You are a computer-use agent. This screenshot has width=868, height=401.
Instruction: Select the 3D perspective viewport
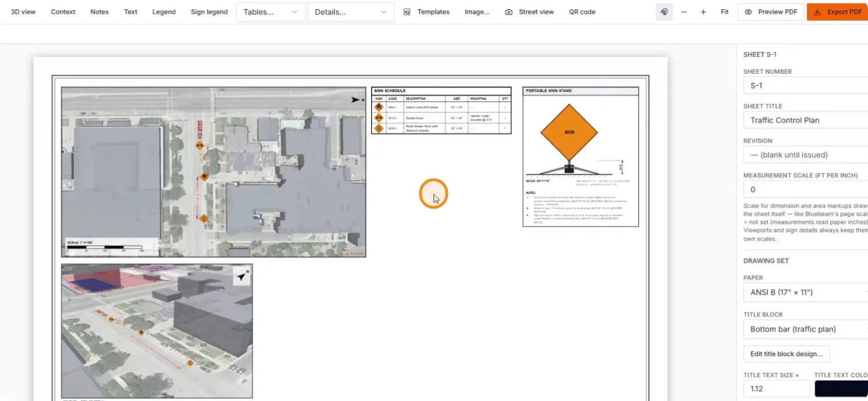tap(157, 331)
